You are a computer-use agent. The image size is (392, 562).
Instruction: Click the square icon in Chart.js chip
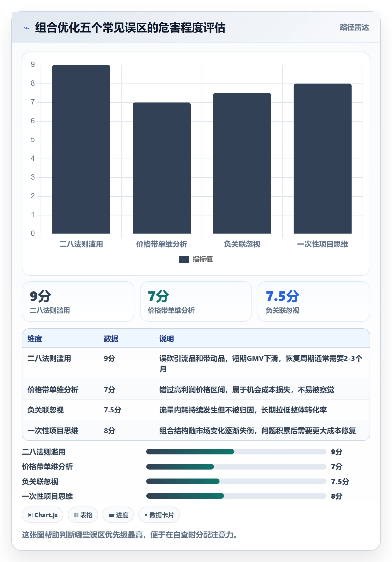tap(30, 515)
